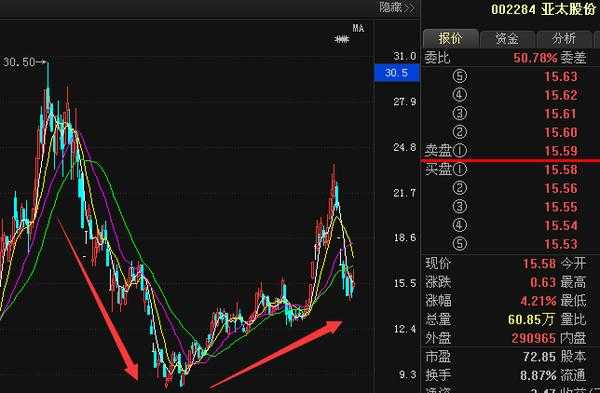The height and width of the screenshot is (393, 600).
Task: Click the circled 4 sell-level icon at 15.62
Action: 460,95
